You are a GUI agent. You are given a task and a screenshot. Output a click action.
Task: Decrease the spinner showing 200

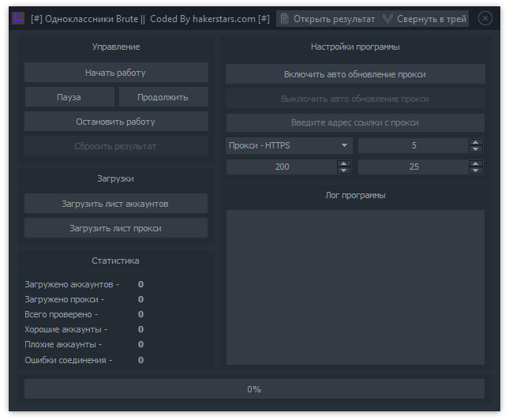pyautogui.click(x=343, y=171)
